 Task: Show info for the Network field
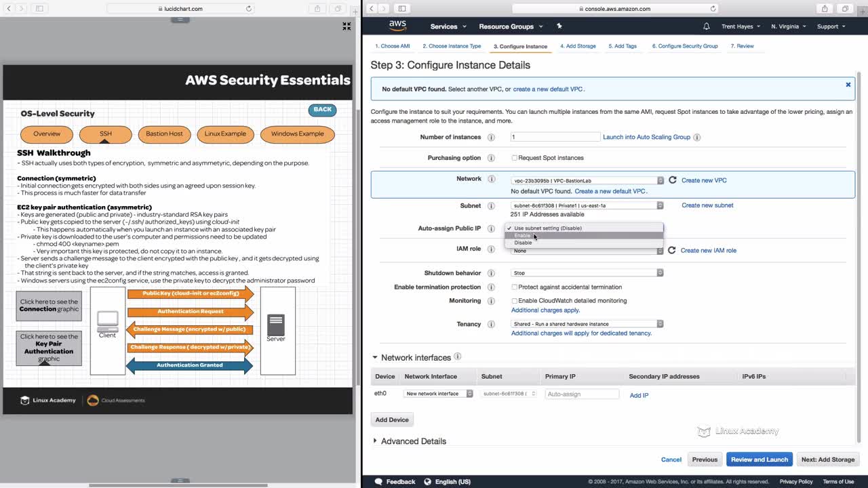click(x=491, y=179)
